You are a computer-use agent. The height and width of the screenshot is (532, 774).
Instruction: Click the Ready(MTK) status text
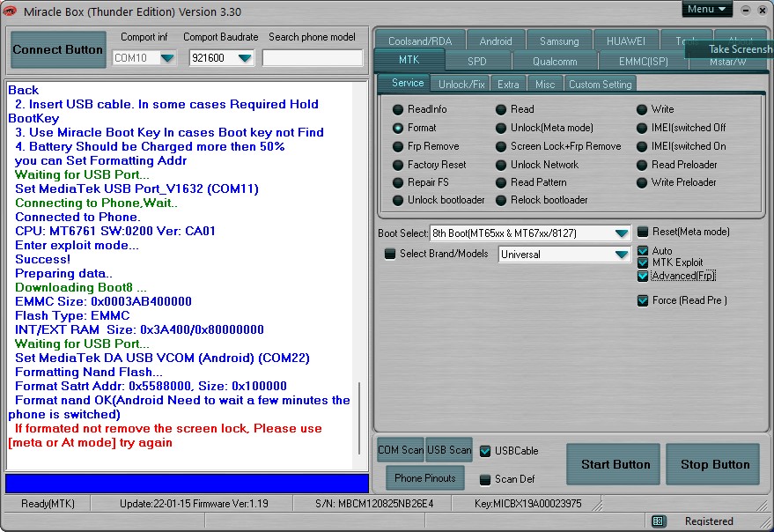tap(48, 504)
